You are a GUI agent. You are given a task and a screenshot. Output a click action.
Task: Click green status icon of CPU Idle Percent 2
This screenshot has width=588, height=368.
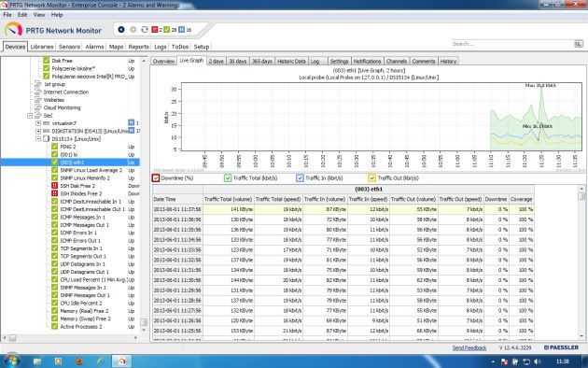point(54,304)
